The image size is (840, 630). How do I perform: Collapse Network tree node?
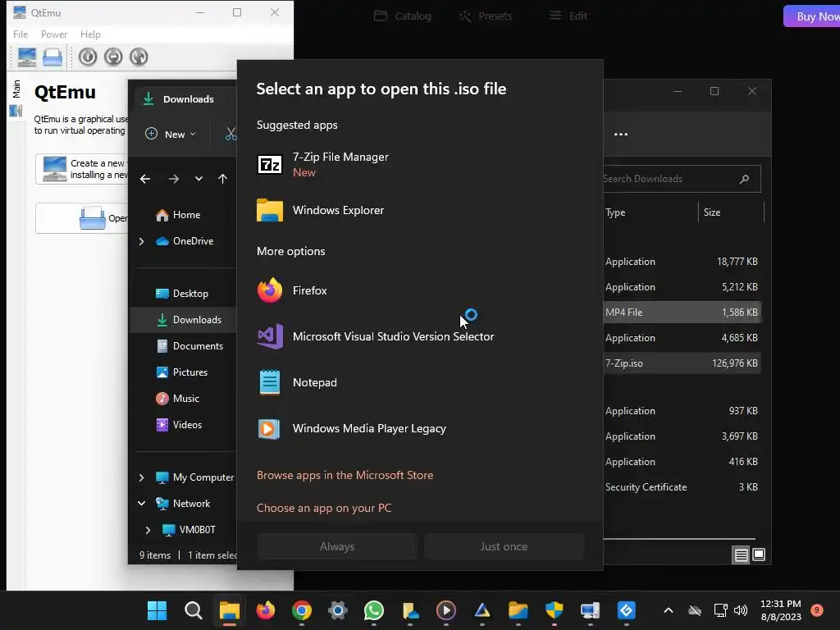[141, 504]
